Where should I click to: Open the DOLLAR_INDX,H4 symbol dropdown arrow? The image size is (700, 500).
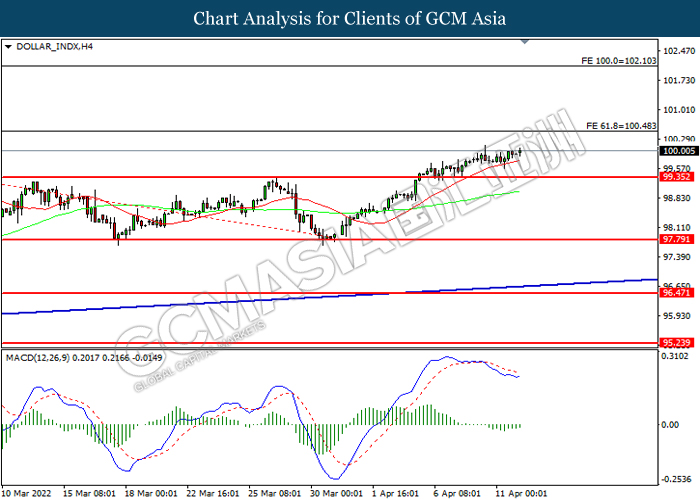[8, 47]
